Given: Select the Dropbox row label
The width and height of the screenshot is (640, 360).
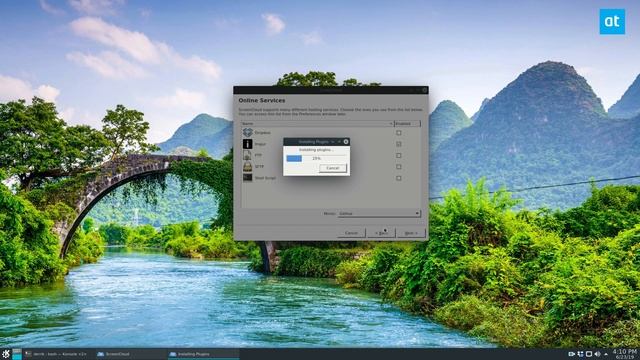Looking at the screenshot, I should 262,133.
